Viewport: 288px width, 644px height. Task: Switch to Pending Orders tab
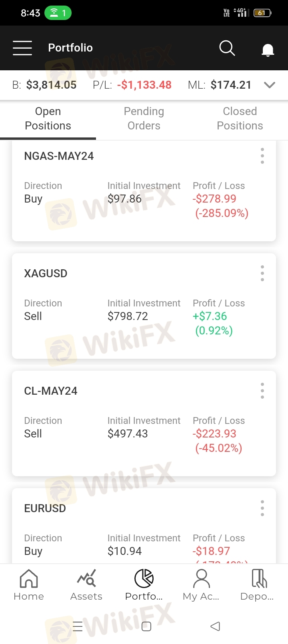[x=144, y=119]
